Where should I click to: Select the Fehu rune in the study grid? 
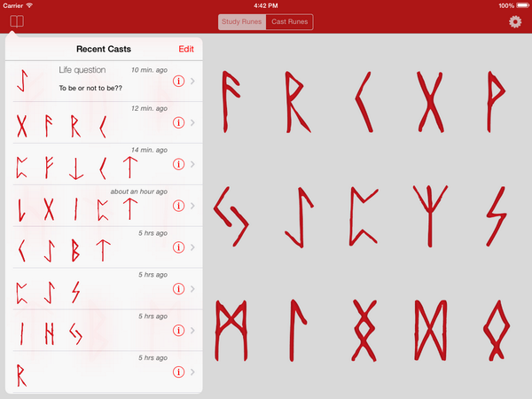point(231,101)
